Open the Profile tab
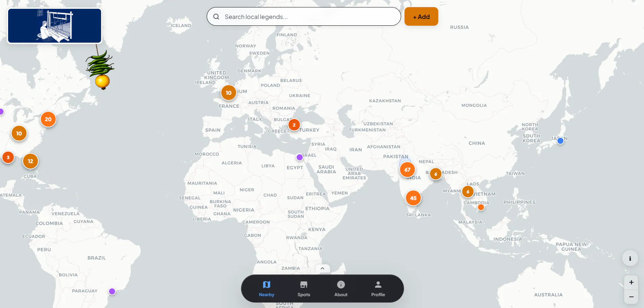644x308 pixels. [x=378, y=289]
